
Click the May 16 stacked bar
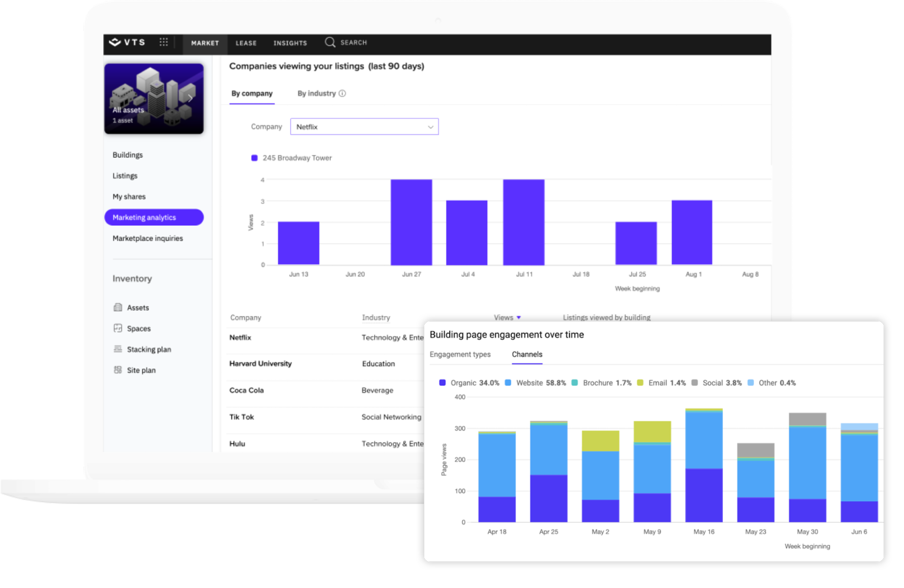pyautogui.click(x=703, y=465)
